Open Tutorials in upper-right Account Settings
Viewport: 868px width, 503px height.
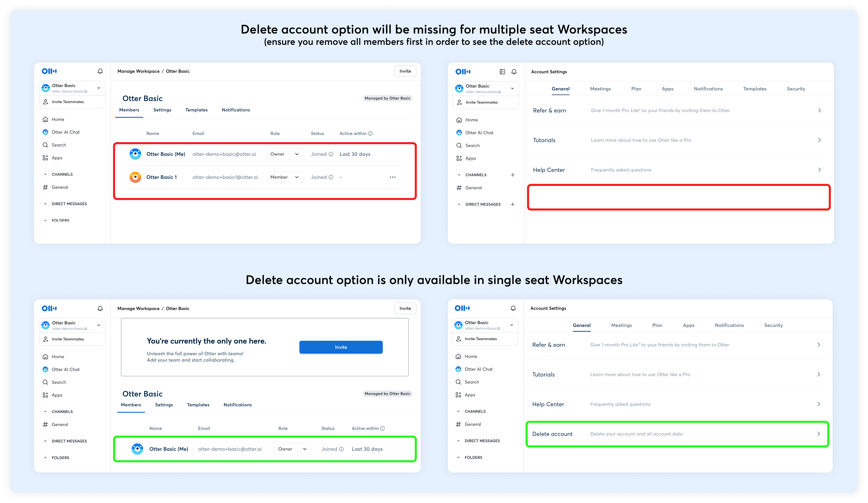(678, 140)
